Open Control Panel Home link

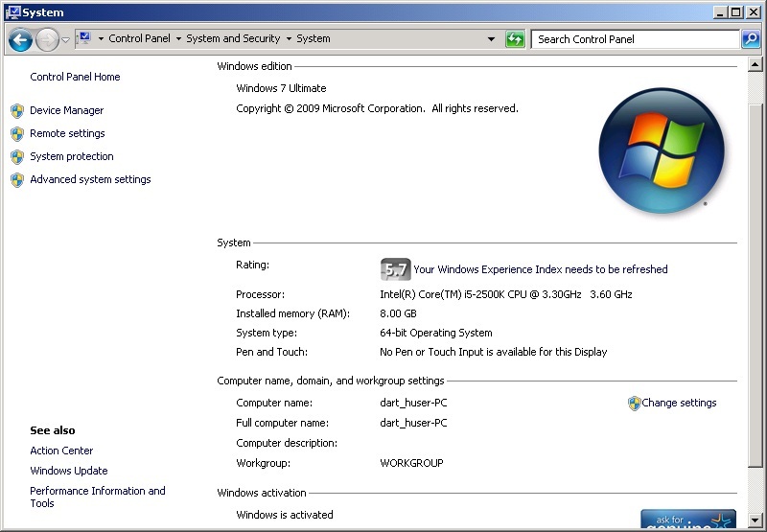coord(75,77)
